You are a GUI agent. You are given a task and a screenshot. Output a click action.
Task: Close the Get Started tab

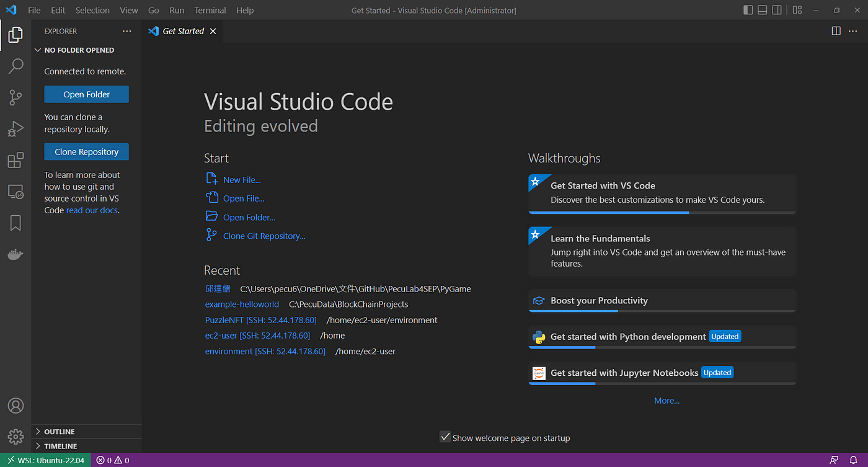click(x=213, y=31)
